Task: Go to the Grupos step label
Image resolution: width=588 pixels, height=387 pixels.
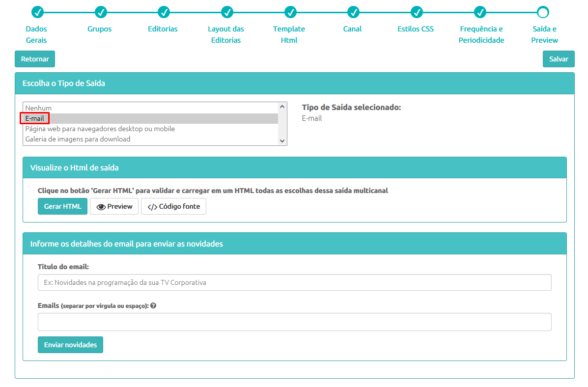Action: (99, 29)
